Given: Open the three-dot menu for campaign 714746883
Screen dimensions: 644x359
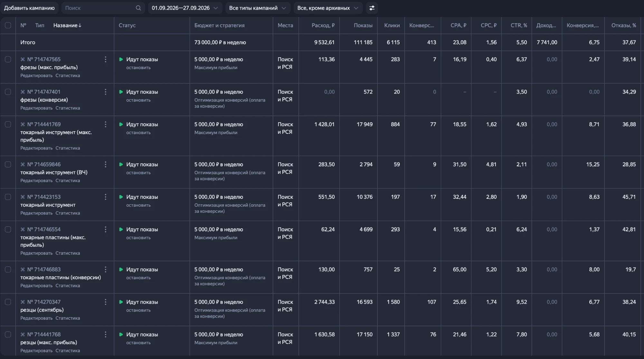Looking at the screenshot, I should (105, 270).
